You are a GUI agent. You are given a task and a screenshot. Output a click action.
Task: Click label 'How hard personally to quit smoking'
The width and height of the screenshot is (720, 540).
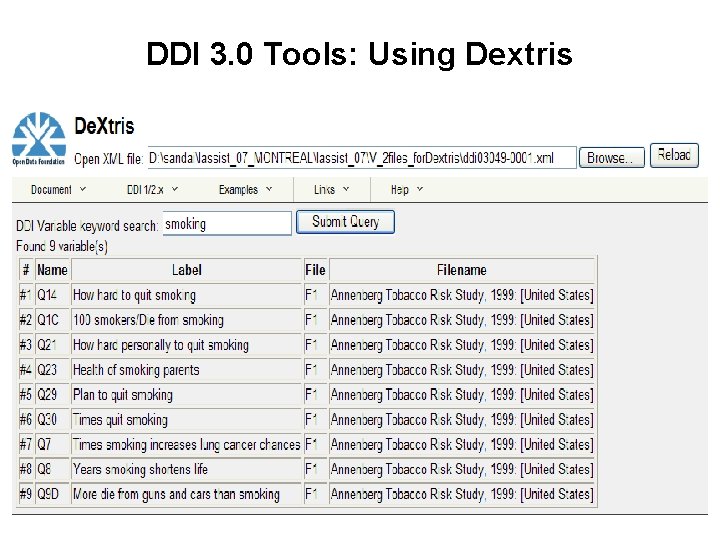tap(161, 345)
